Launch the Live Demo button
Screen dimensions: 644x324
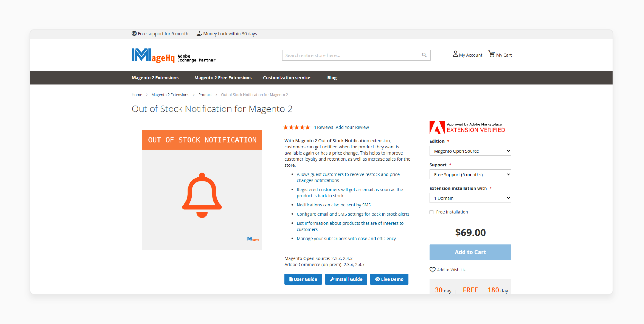pyautogui.click(x=389, y=279)
